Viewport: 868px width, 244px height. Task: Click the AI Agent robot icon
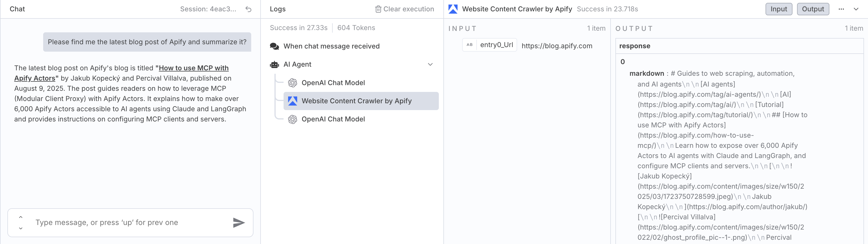point(274,64)
